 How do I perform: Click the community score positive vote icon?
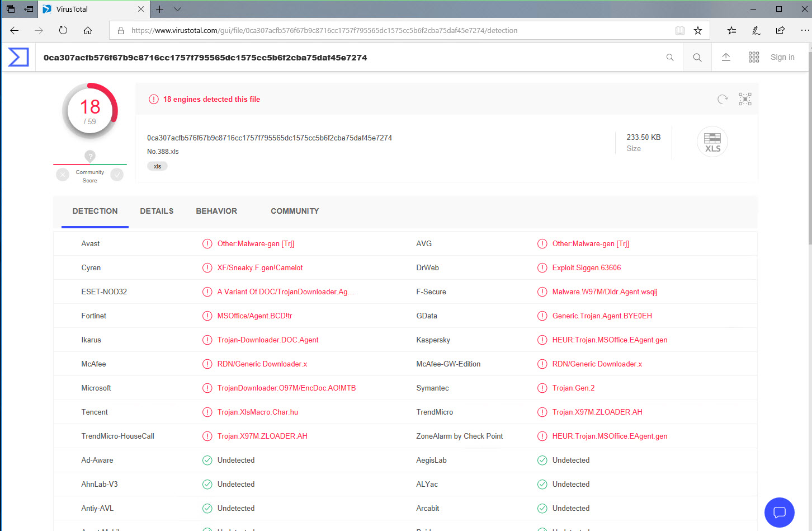click(117, 175)
